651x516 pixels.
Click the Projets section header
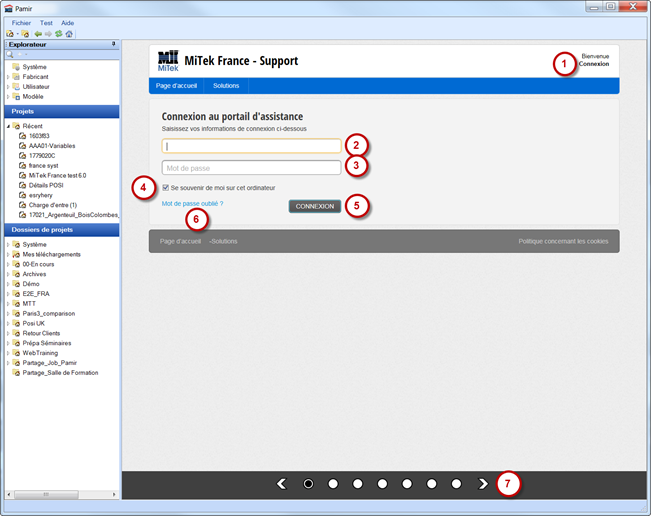coord(62,111)
